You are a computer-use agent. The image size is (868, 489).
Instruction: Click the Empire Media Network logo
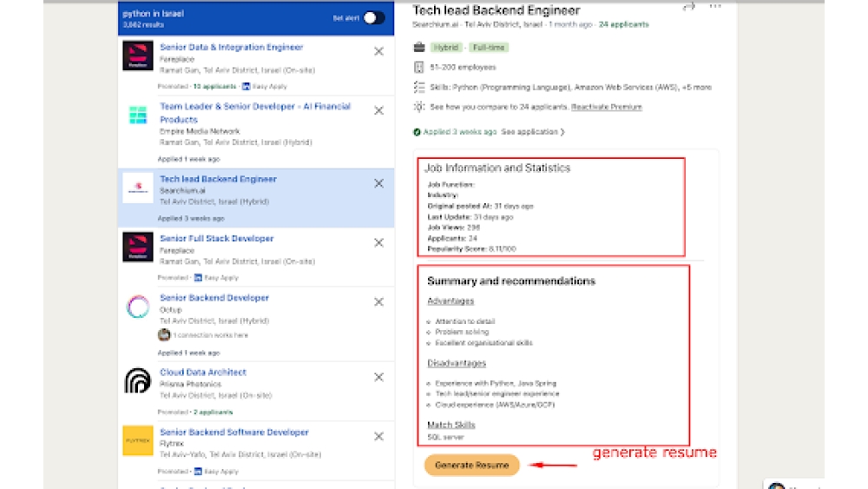pos(138,116)
